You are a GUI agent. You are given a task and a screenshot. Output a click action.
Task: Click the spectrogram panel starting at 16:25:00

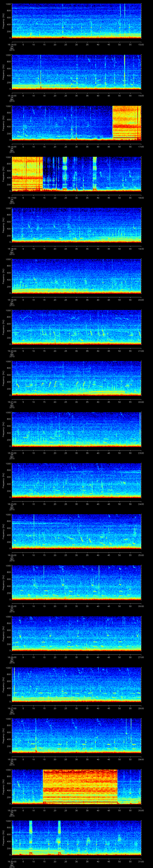(76, 582)
